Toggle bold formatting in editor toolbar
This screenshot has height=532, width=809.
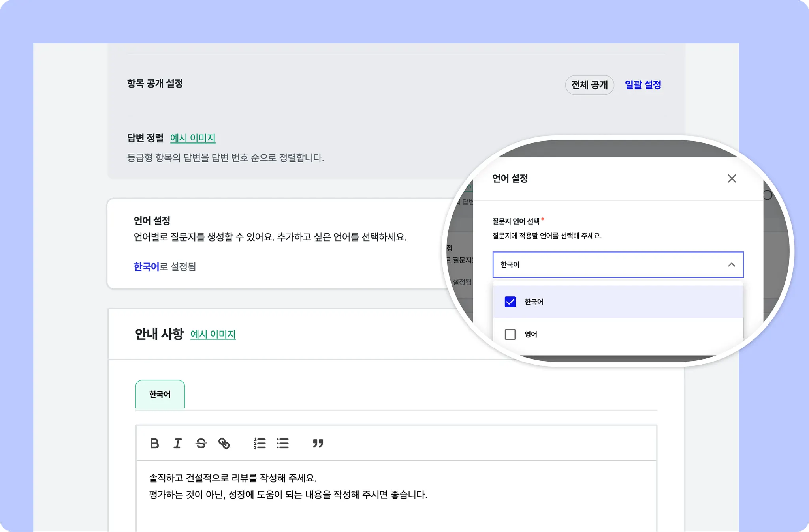pos(154,443)
